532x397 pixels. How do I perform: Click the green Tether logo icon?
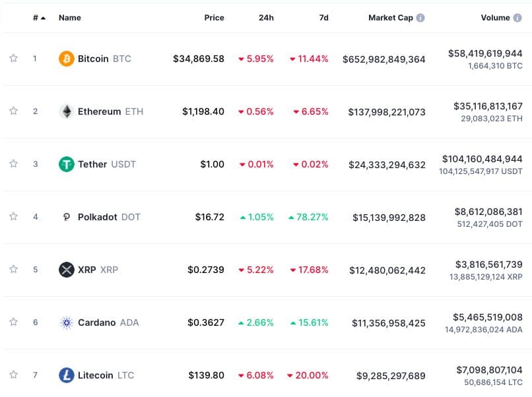click(x=67, y=164)
